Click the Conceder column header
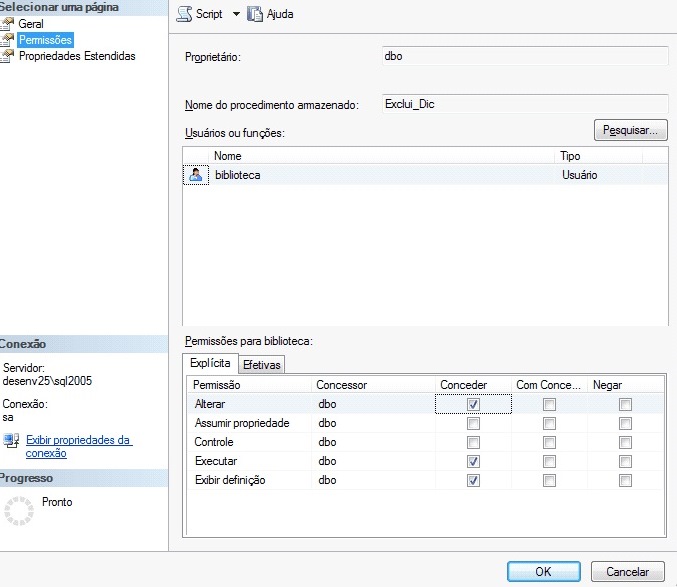 tap(473, 385)
